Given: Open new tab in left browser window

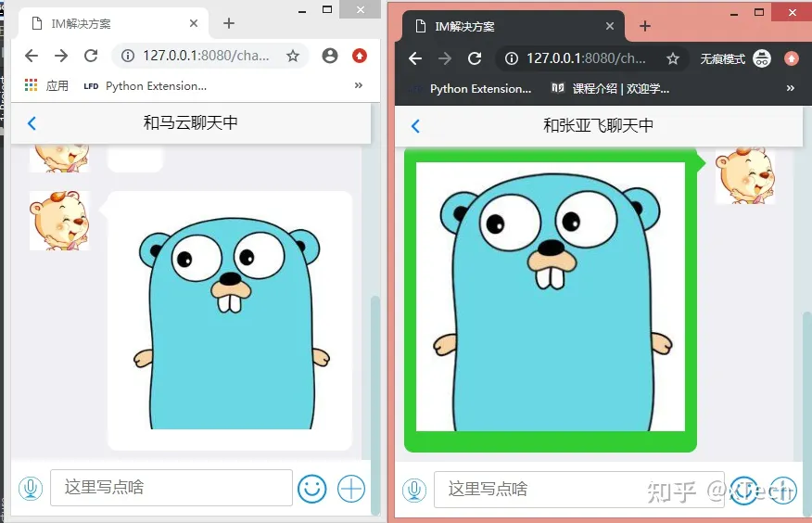Looking at the screenshot, I should pyautogui.click(x=229, y=23).
